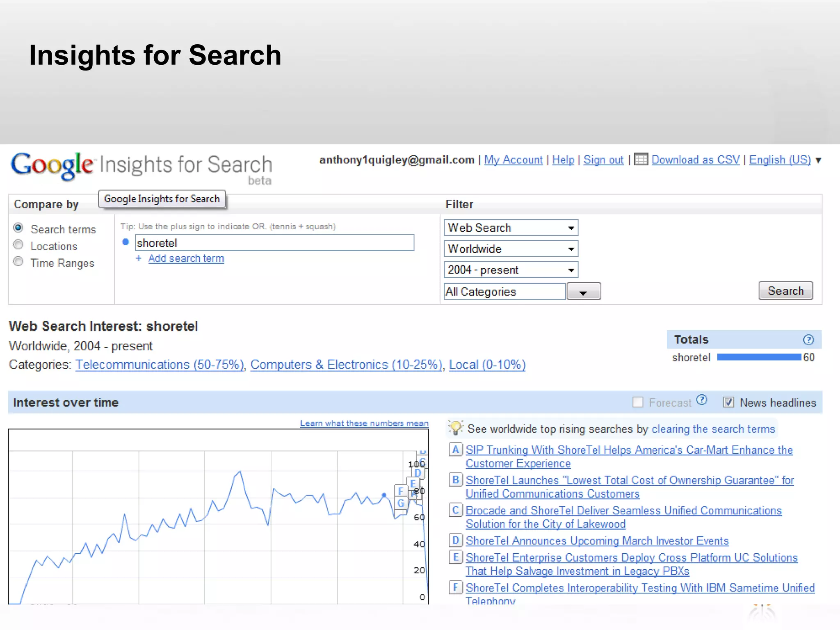
Task: Open the Help link
Action: click(564, 160)
